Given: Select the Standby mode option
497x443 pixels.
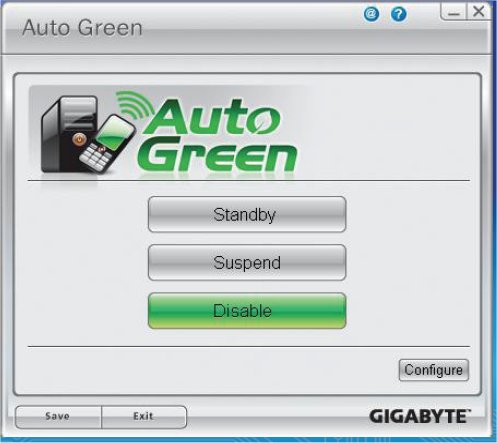Looking at the screenshot, I should click(247, 214).
